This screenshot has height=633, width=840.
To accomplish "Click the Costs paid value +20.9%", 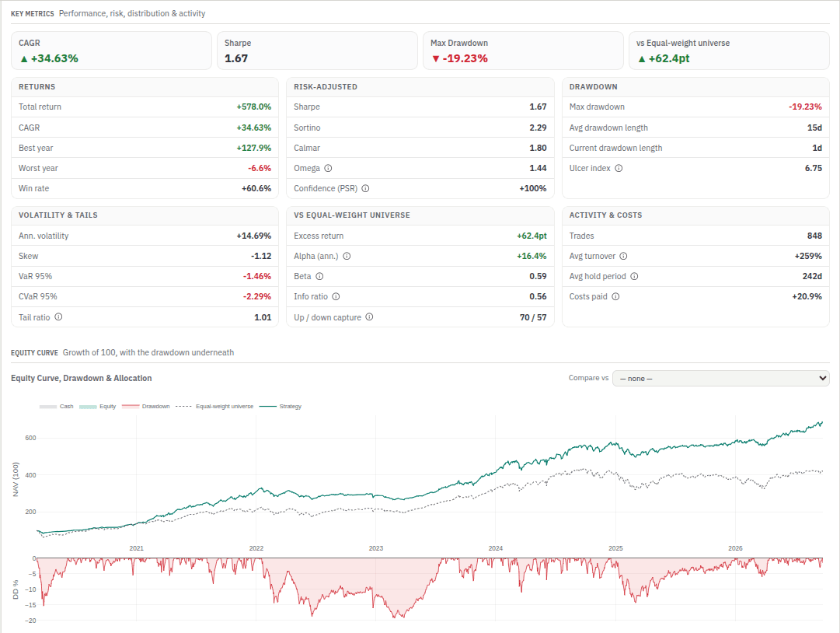I will 807,297.
